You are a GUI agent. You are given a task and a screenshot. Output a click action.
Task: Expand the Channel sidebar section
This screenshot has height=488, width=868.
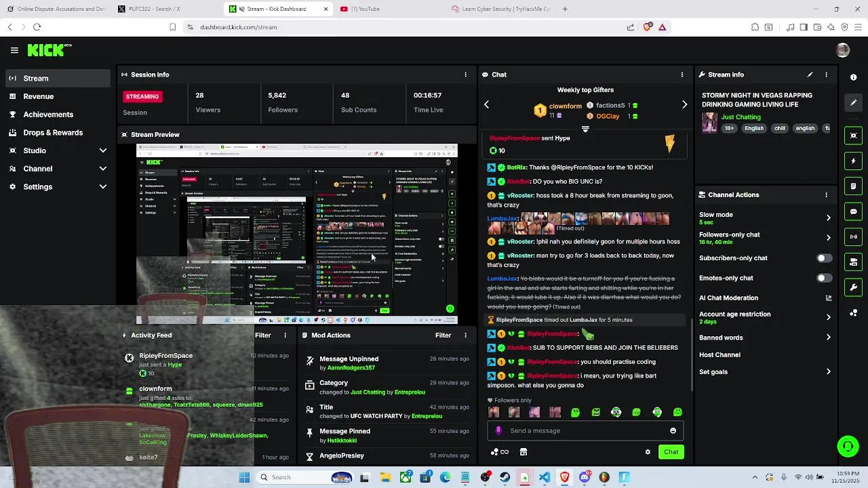103,169
